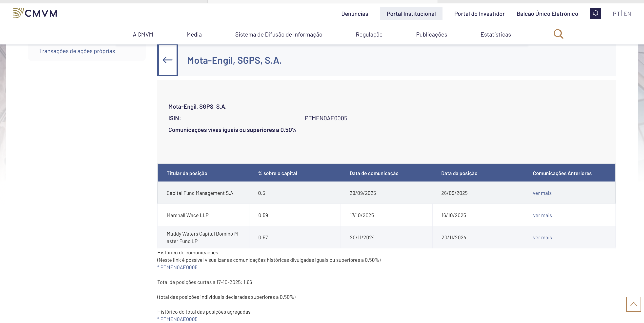This screenshot has height=323, width=644.
Task: Open the Histórico de comunicações PTMEN0AE0005 link
Action: [179, 267]
